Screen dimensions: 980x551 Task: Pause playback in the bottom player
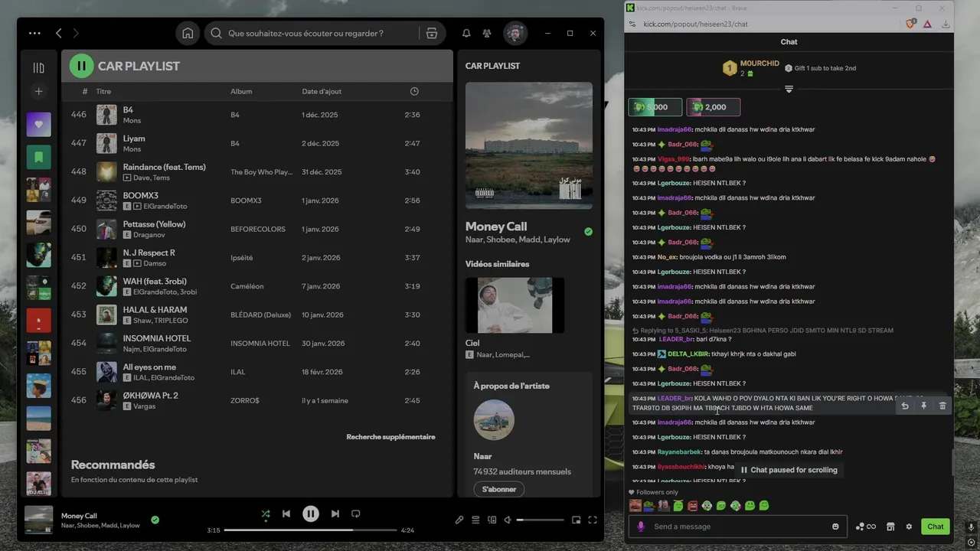(310, 514)
